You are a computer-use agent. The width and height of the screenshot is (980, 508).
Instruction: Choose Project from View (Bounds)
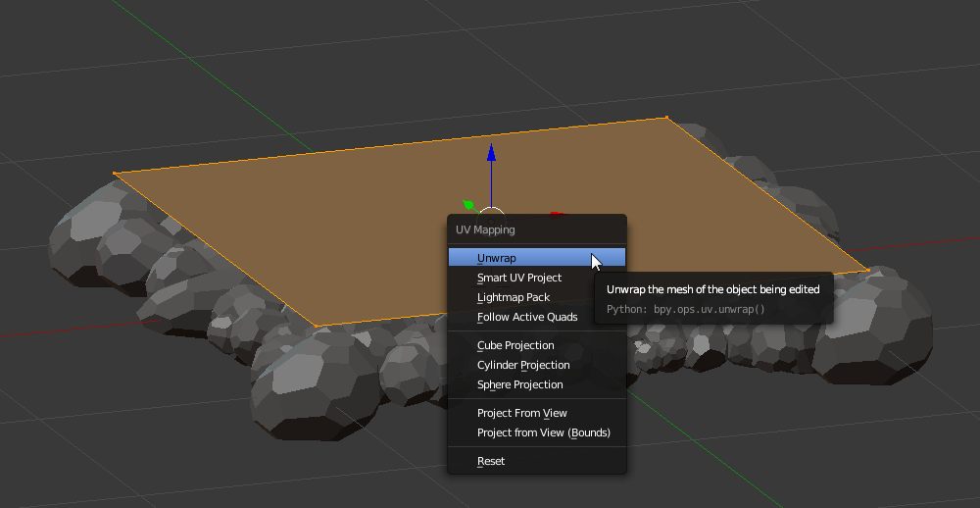point(543,432)
